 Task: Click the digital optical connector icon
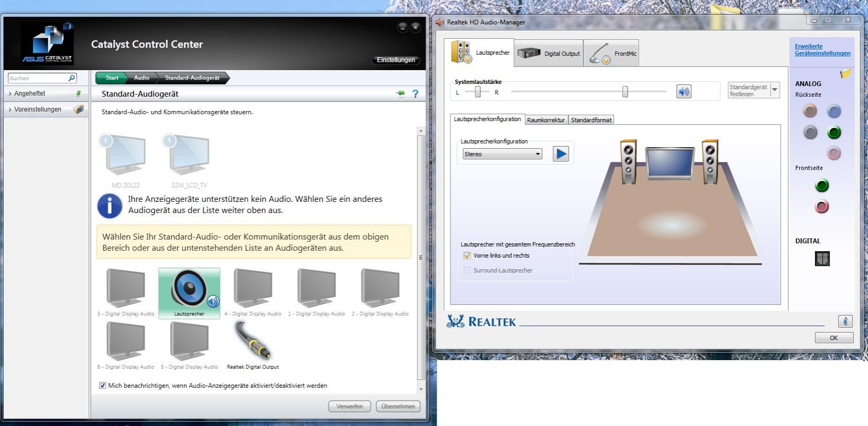point(822,259)
